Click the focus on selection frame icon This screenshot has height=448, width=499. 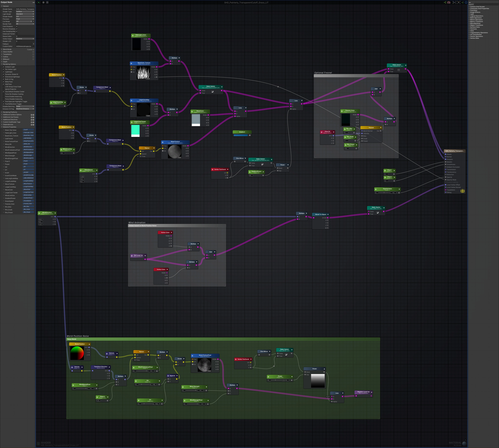coord(459,2)
